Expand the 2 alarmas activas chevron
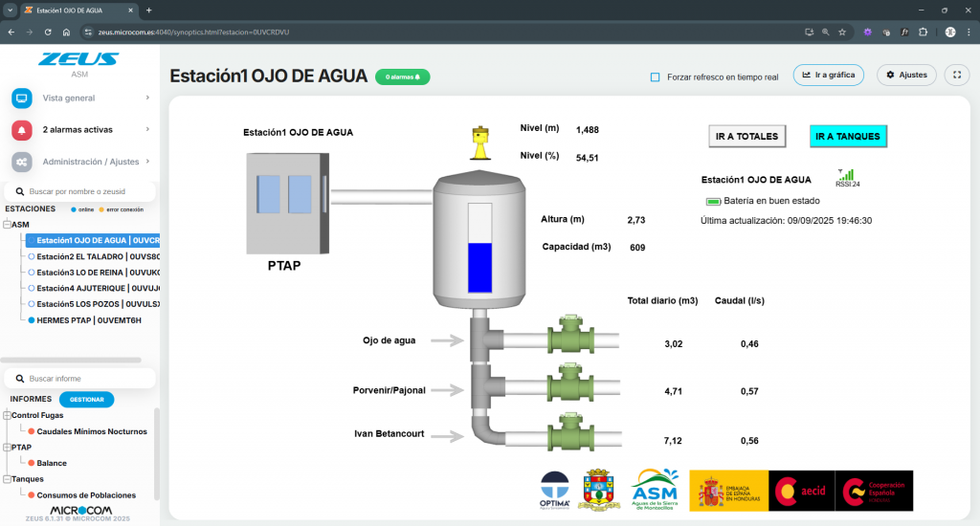 click(x=147, y=129)
